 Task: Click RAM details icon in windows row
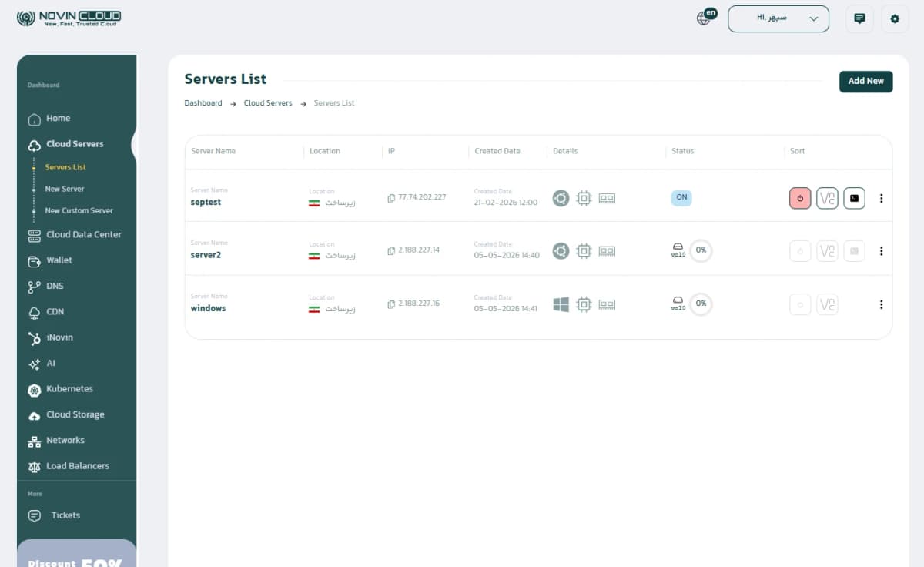tap(607, 304)
